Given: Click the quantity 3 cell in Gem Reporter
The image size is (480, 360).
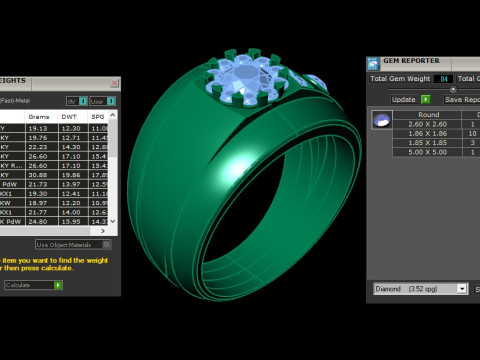Looking at the screenshot, I should tap(472, 143).
